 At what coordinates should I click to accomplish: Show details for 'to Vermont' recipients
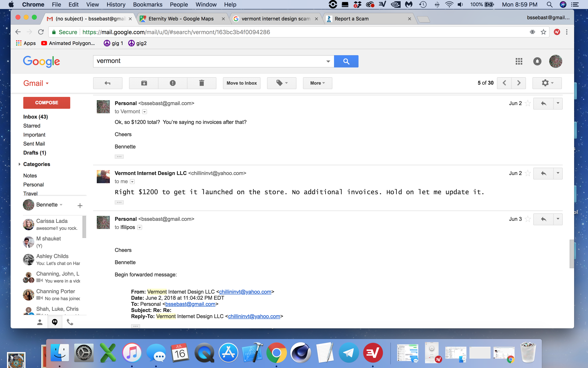[x=145, y=112]
